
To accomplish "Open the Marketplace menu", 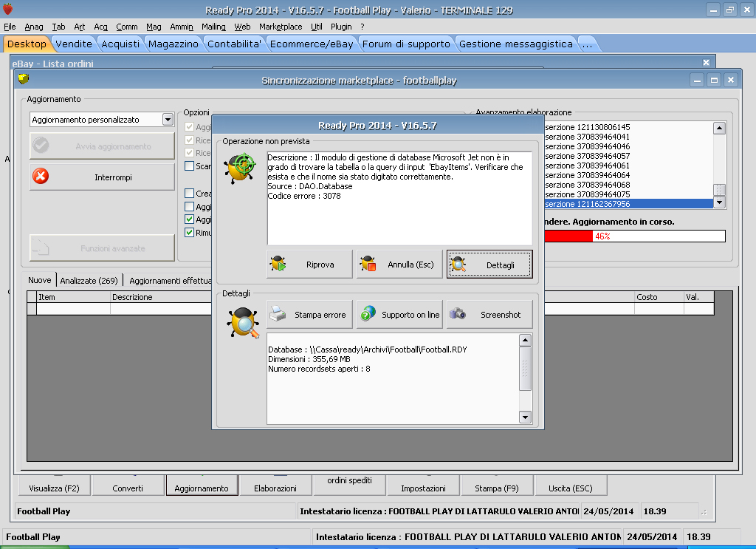I will 281,27.
